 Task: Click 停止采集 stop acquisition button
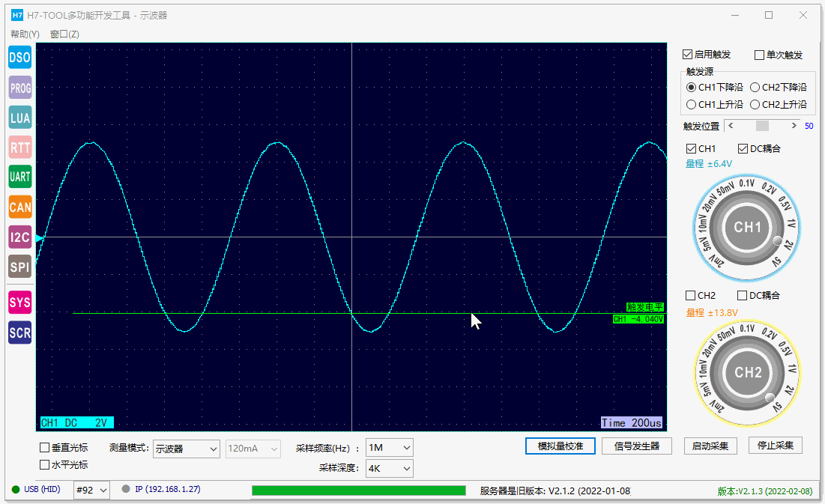tap(776, 446)
